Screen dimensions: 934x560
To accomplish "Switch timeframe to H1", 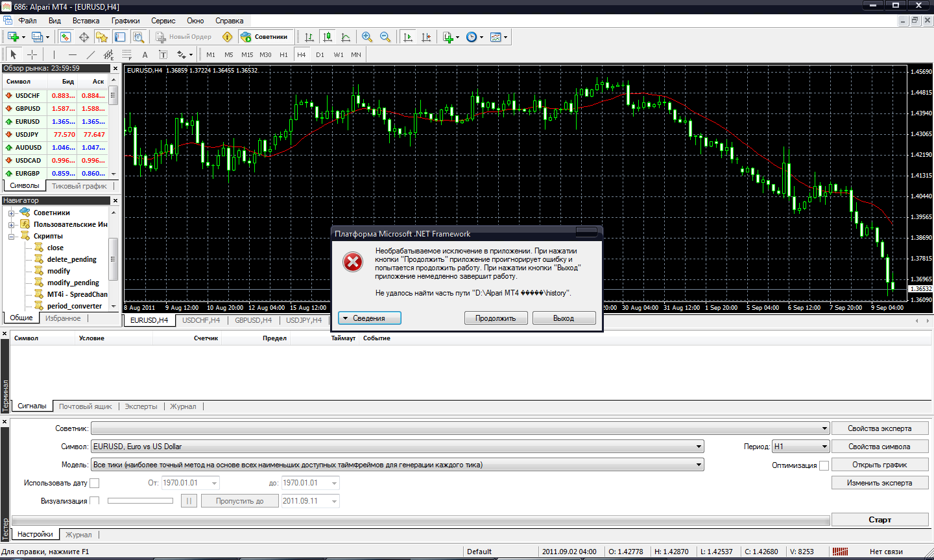I will click(x=283, y=54).
